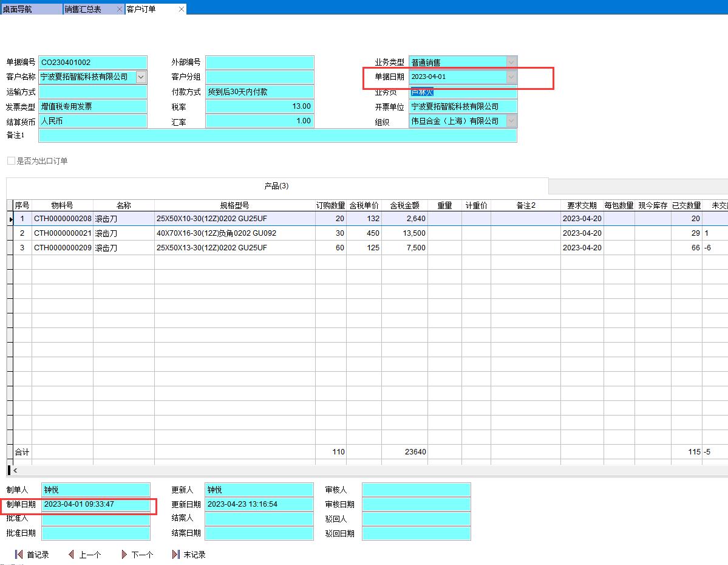Image resolution: width=728 pixels, height=565 pixels.
Task: Click the 含税单价 column header
Action: [364, 205]
